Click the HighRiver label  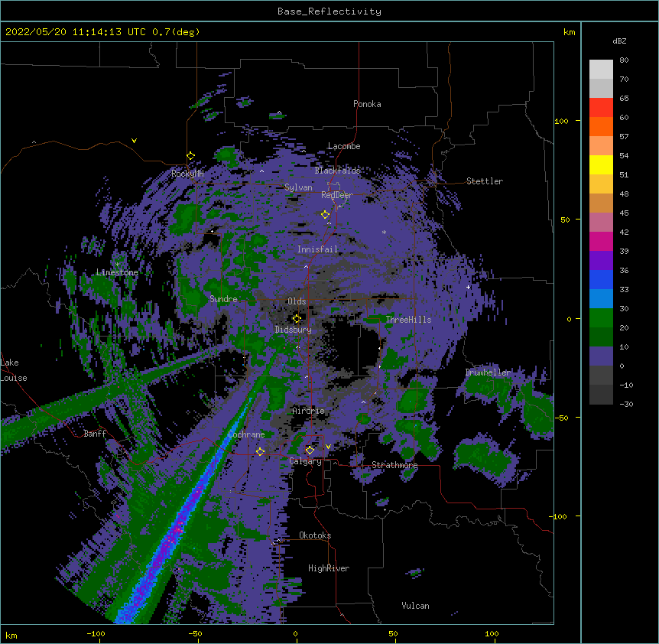[x=329, y=568]
